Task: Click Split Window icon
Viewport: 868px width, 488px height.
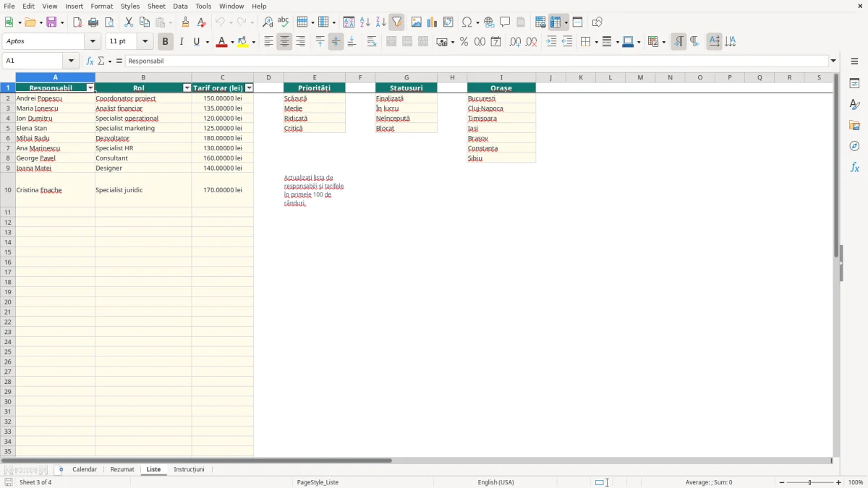Action: (577, 22)
